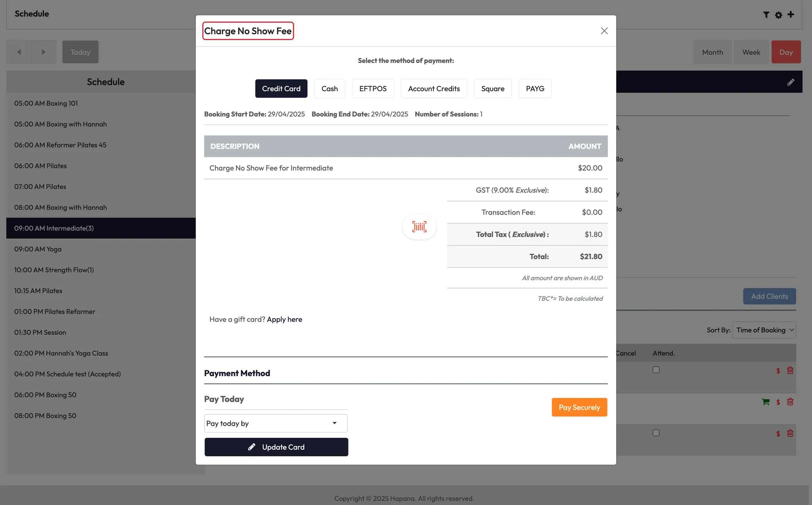812x505 pixels.
Task: Click the plus add icon
Action: coord(791,14)
